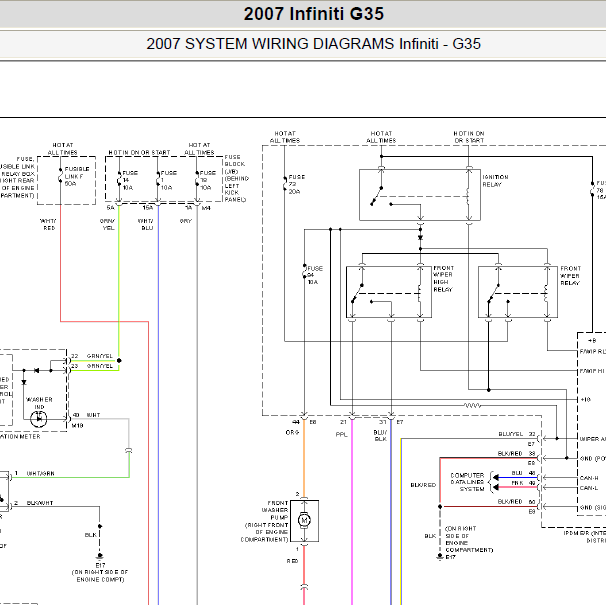Click the "WHT/RED" wire color label
This screenshot has width=606, height=605.
[48, 225]
